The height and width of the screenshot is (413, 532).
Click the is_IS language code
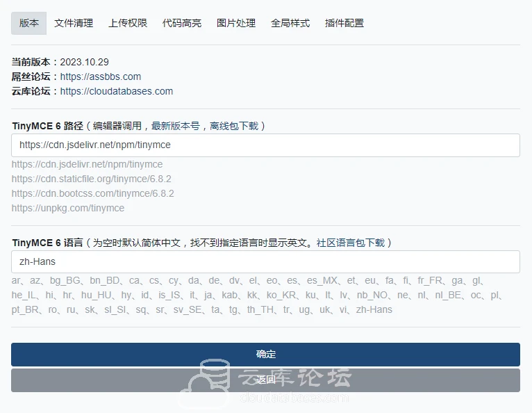coord(169,295)
